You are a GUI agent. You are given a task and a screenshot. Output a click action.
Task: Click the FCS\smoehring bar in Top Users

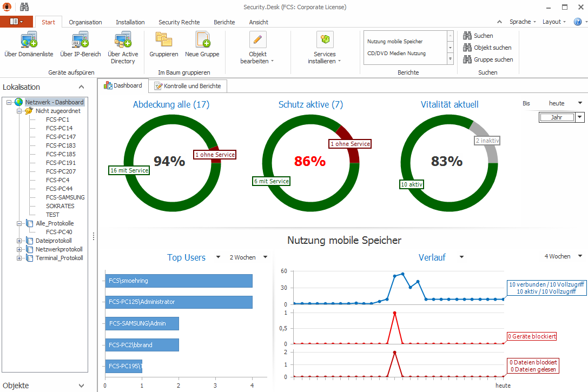(179, 281)
